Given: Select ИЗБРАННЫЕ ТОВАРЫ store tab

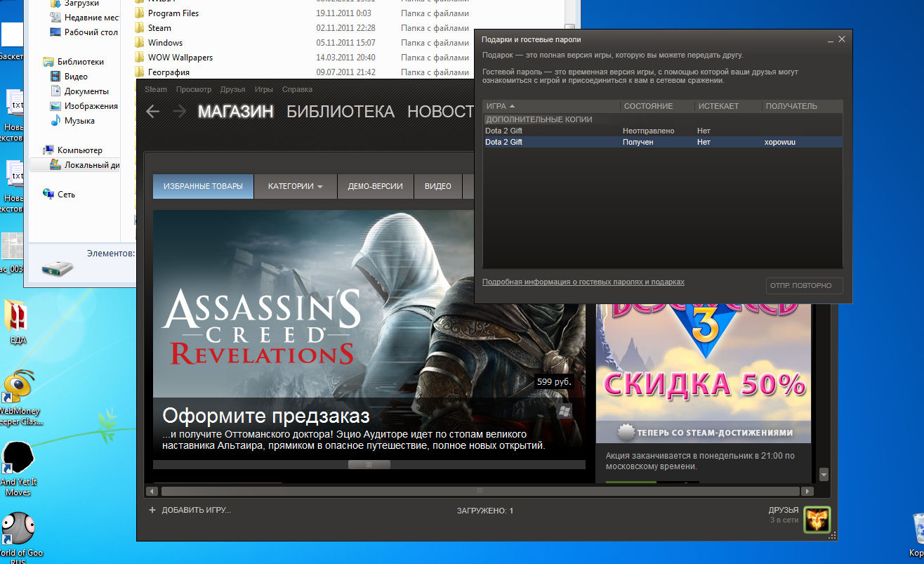Looking at the screenshot, I should 203,186.
